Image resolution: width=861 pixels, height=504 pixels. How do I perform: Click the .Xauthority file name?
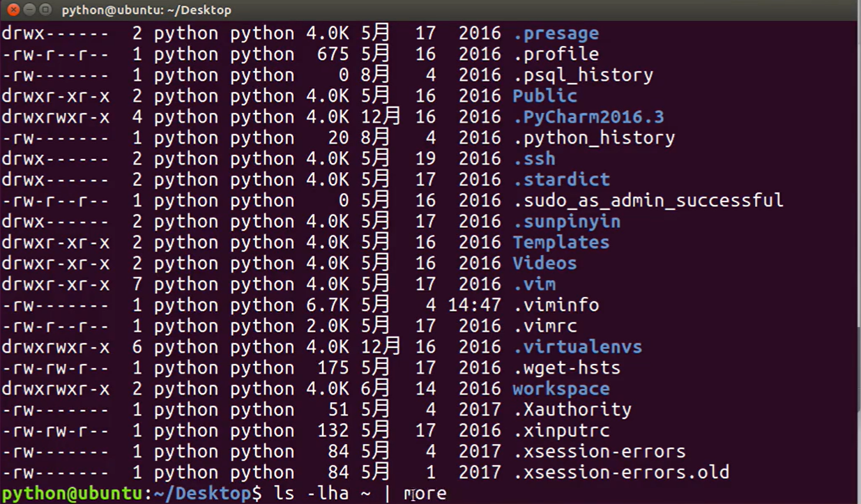click(572, 410)
